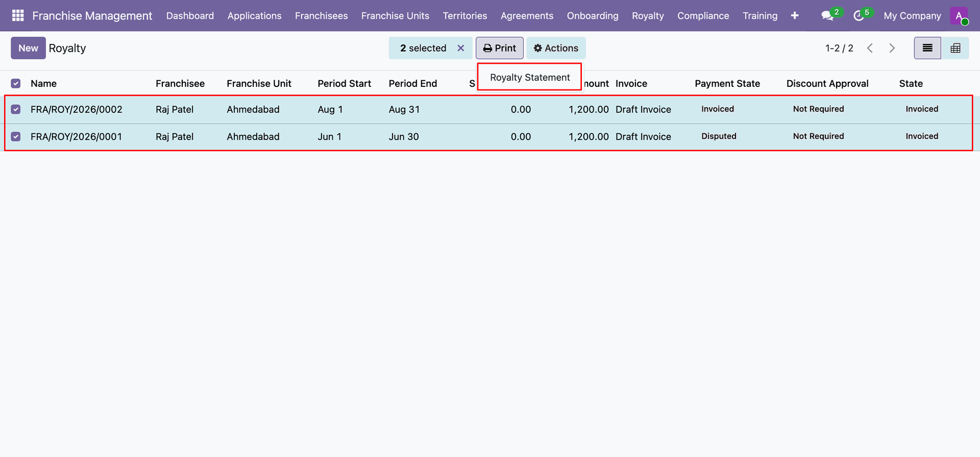This screenshot has width=980, height=457.
Task: Open the activities clock icon
Action: click(x=859, y=16)
